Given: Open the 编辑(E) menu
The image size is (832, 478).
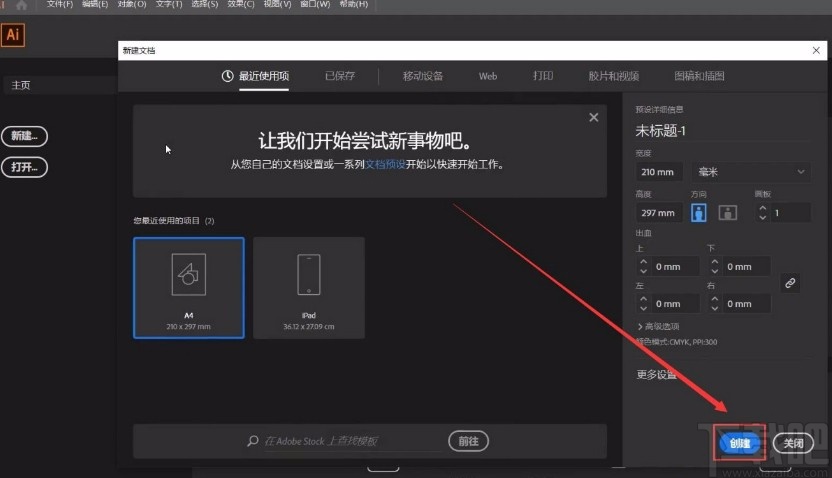Looking at the screenshot, I should click(95, 4).
